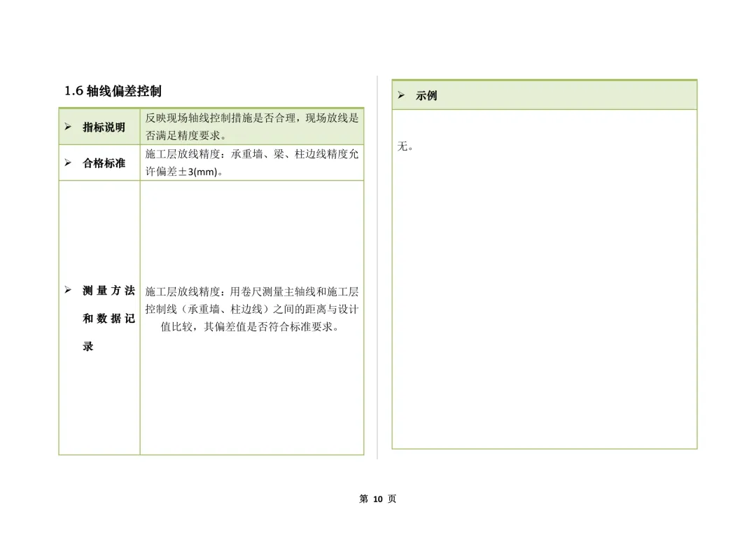Click line '施工层放线精度：用卷尺测量主轴线和施工层'

(252, 292)
